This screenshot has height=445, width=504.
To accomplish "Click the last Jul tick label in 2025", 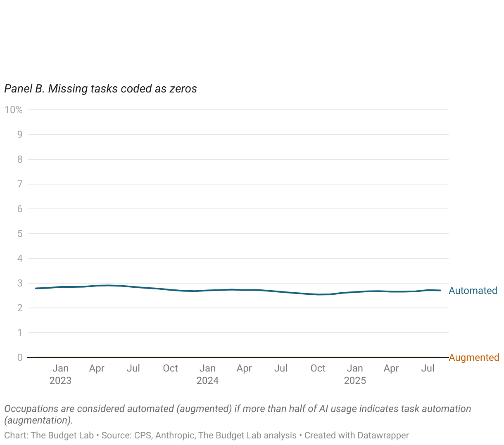I will point(428,368).
